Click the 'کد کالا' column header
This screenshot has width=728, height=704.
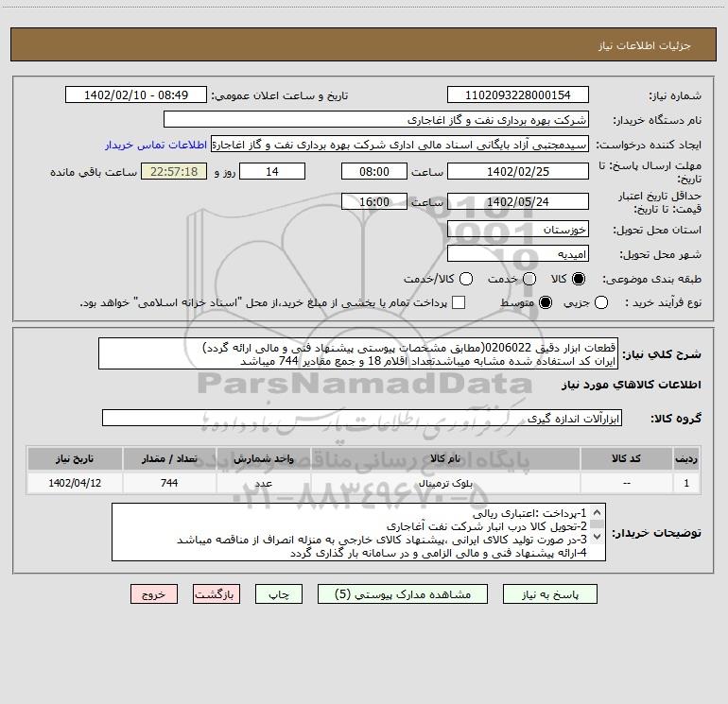click(x=626, y=458)
